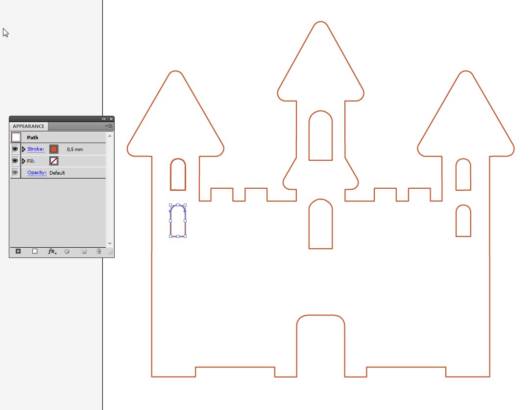Select the APPEARANCE panel tab
The width and height of the screenshot is (532, 410).
pyautogui.click(x=29, y=126)
